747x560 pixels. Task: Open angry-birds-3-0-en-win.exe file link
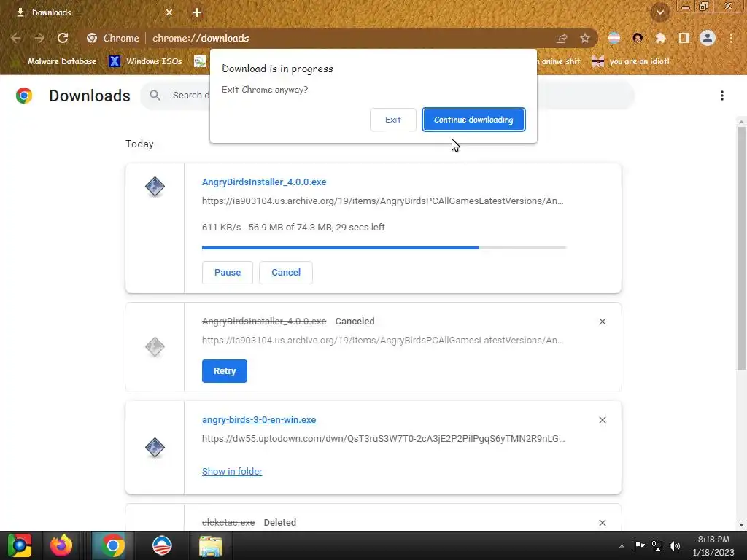[x=259, y=419]
